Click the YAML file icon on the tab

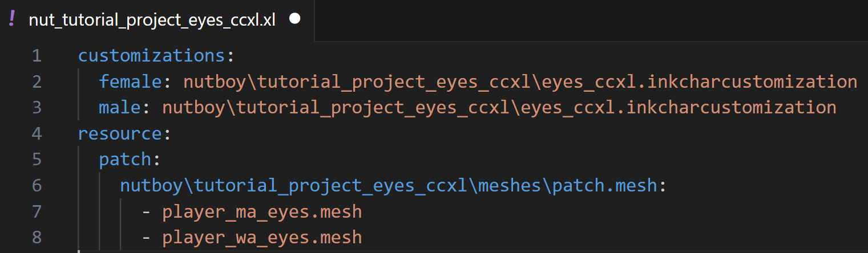(12, 19)
